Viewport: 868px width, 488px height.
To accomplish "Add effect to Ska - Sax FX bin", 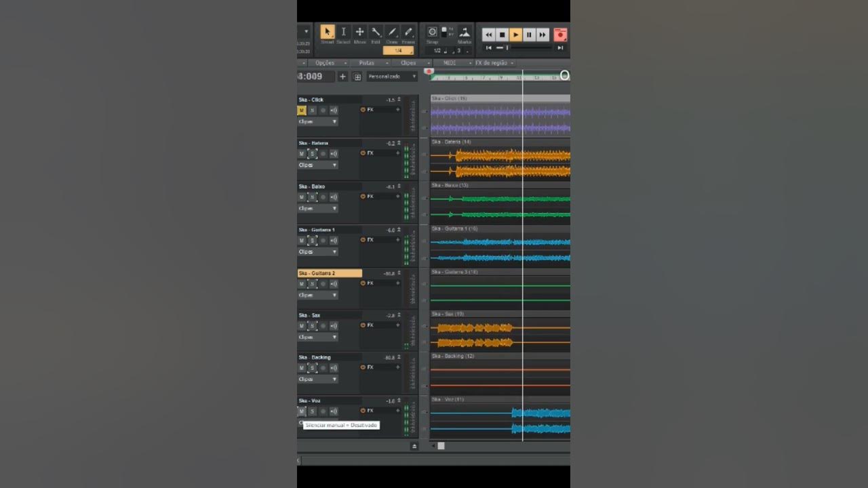I will 398,325.
